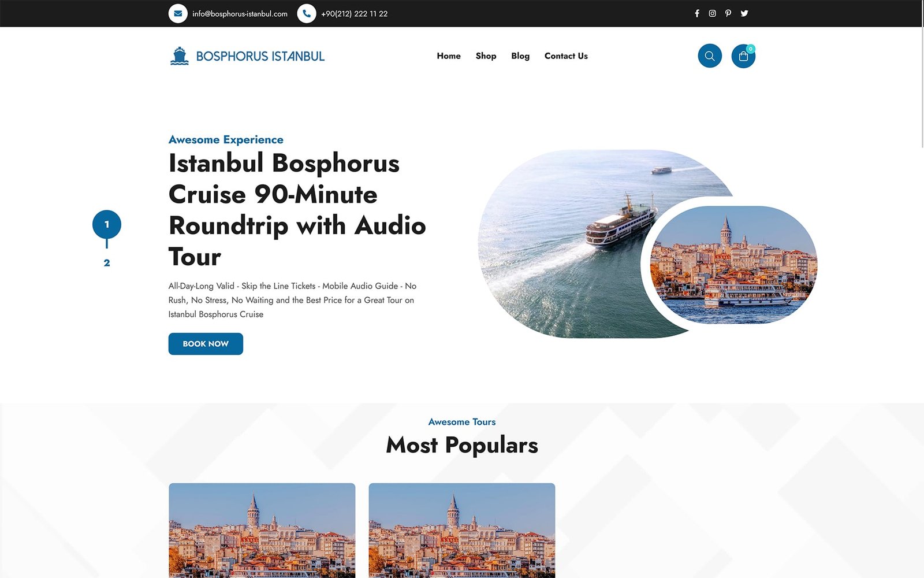Viewport: 924px width, 578px height.
Task: Click the +90(212) 222 11 22 phone number
Action: (354, 14)
